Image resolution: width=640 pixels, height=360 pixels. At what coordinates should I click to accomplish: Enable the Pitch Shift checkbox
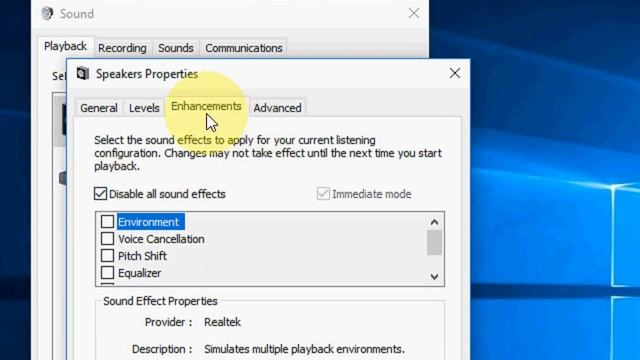107,256
